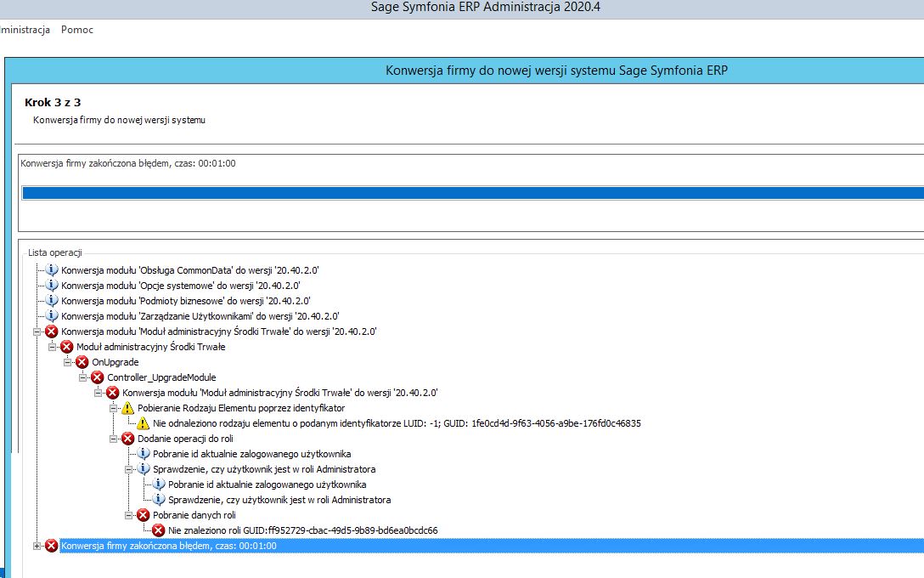Select 'Pobieranie Rodzaju Elementu poprzez identyfikator' label
Screen dimensions: 924x578
[x=241, y=408]
